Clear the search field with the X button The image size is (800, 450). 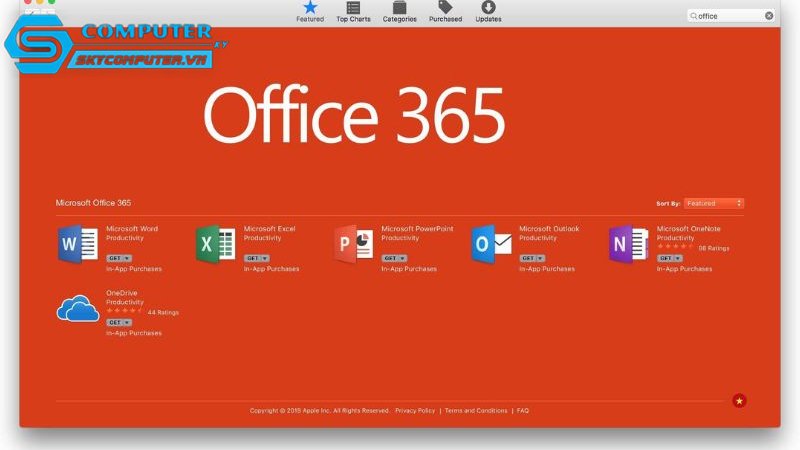click(x=769, y=16)
